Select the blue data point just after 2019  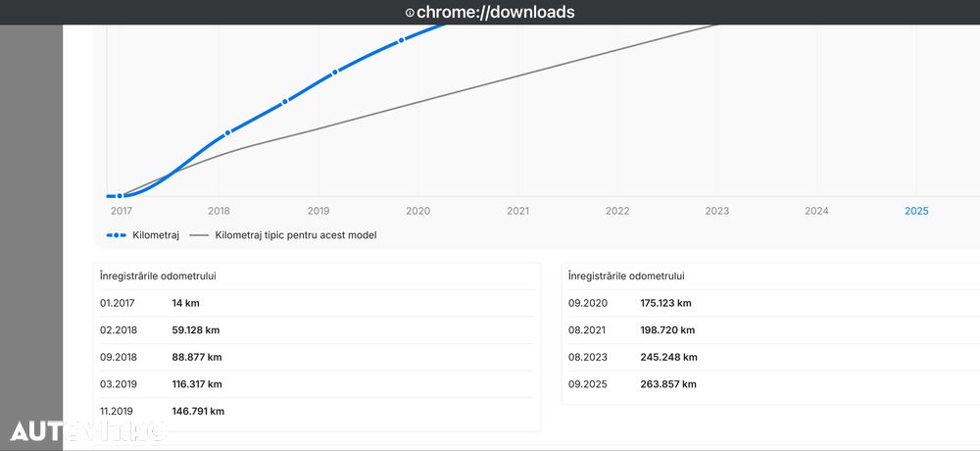(335, 72)
